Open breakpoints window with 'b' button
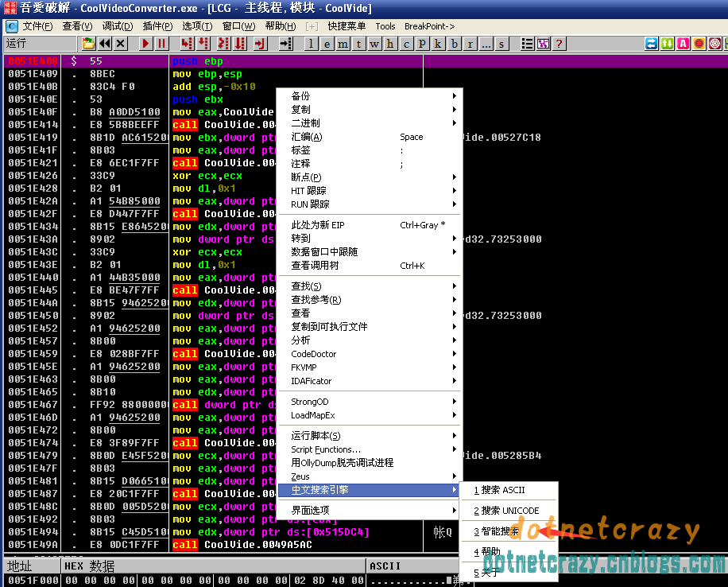728x587 pixels. tap(455, 44)
